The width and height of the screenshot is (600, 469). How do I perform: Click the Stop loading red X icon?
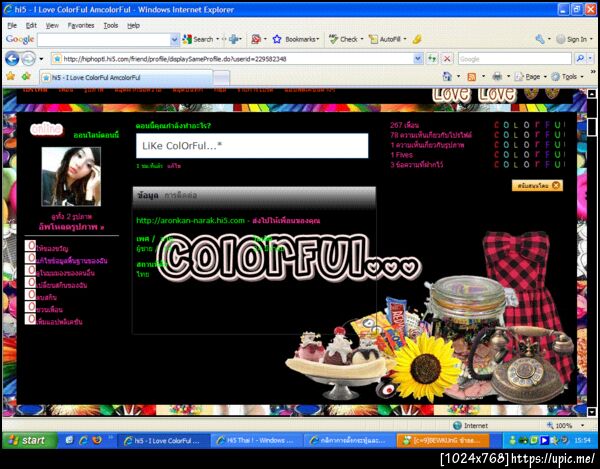pos(447,59)
